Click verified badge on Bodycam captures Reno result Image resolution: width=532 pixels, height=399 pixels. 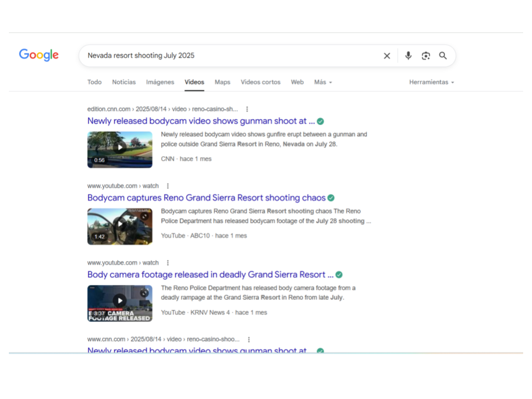pos(331,198)
